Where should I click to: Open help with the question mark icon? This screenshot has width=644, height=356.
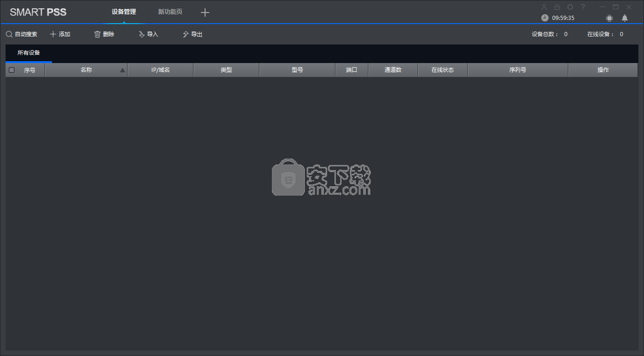pos(583,7)
